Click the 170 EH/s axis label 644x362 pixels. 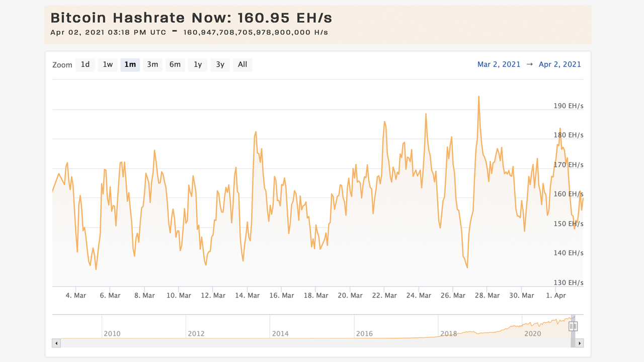tap(569, 165)
